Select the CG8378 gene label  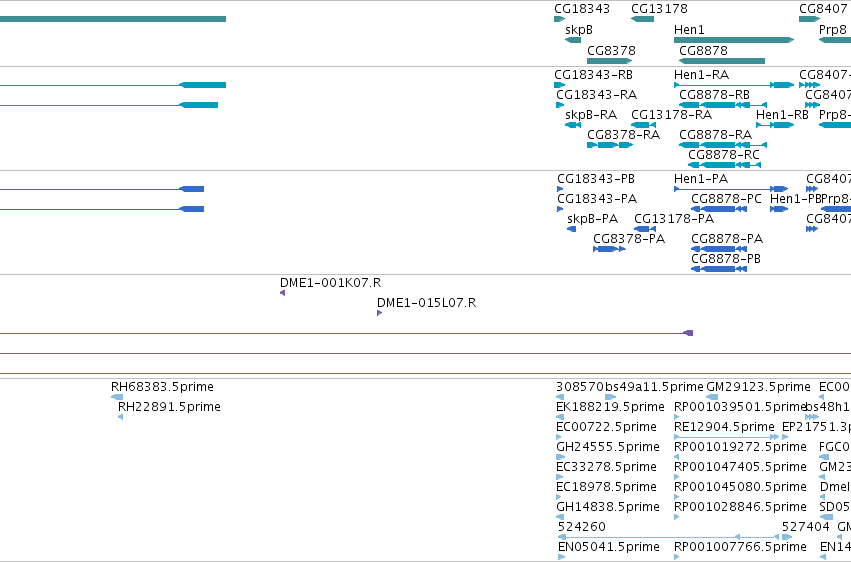[611, 50]
